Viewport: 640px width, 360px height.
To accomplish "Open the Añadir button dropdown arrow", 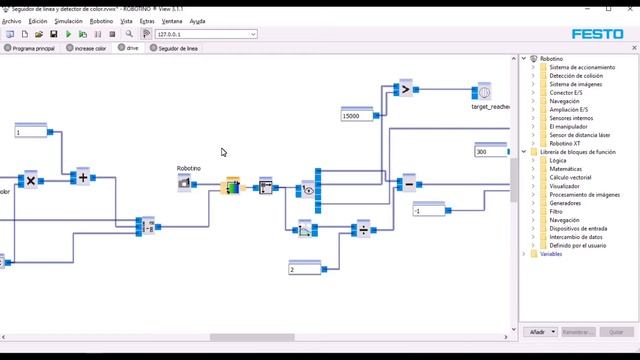I will pos(553,332).
